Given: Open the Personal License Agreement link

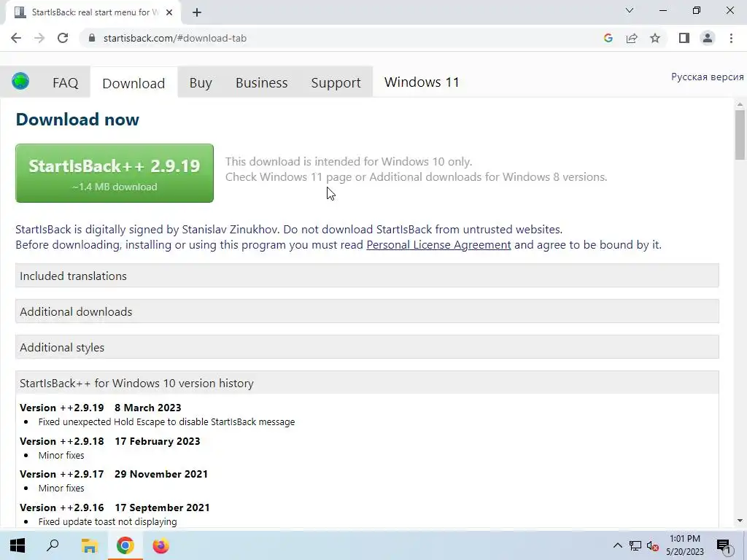Looking at the screenshot, I should tap(438, 245).
